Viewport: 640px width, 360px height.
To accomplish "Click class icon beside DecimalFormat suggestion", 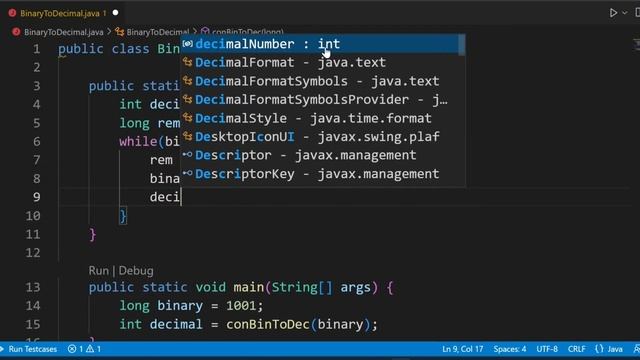I will [x=187, y=62].
